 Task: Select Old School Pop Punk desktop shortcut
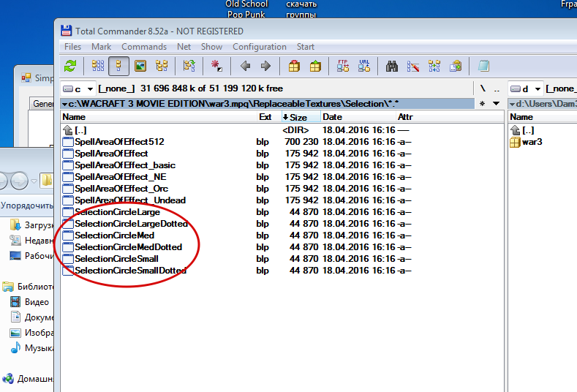click(246, 9)
